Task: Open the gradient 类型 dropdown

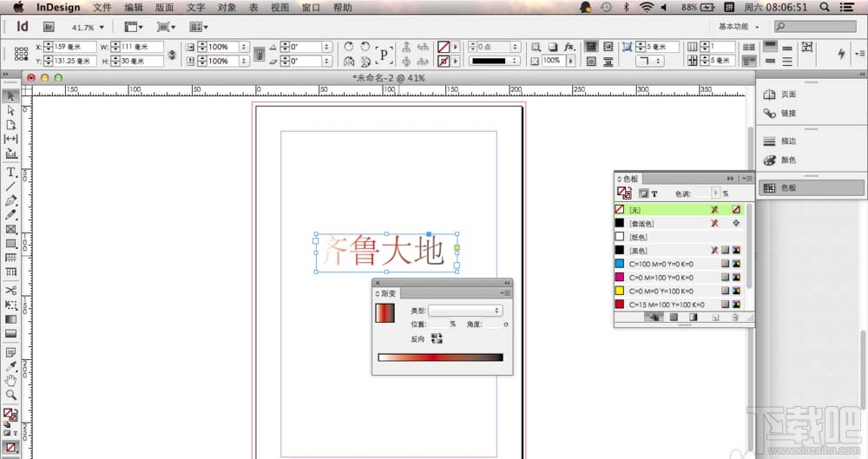Action: [x=465, y=311]
